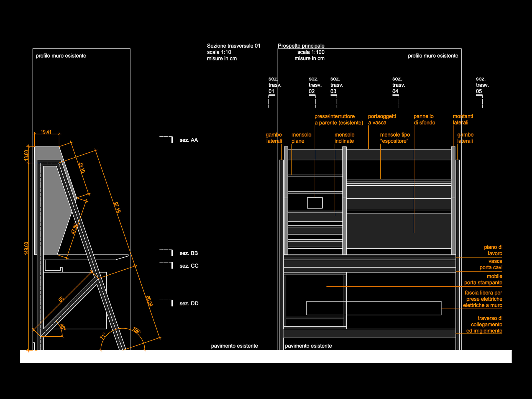Click the 45° angle annotation
Image resolution: width=532 pixels, height=399 pixels.
coord(63,327)
